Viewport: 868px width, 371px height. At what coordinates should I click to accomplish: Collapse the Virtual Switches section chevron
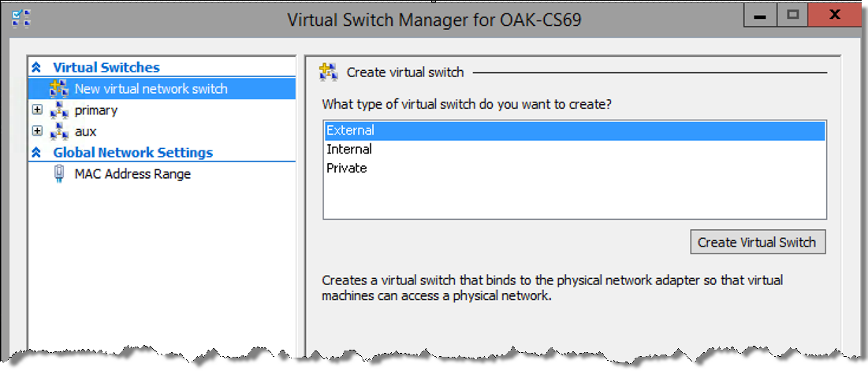36,68
